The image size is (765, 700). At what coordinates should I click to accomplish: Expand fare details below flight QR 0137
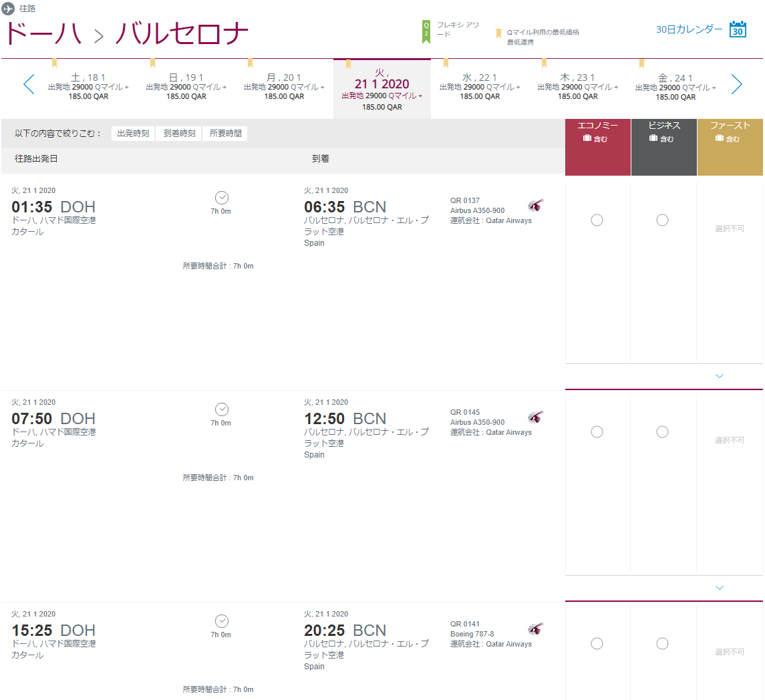click(x=719, y=376)
